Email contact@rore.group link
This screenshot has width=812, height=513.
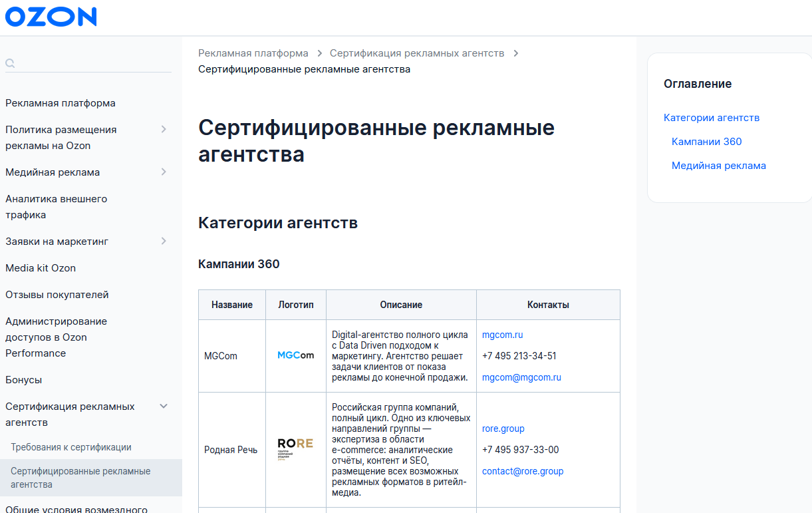(x=523, y=471)
